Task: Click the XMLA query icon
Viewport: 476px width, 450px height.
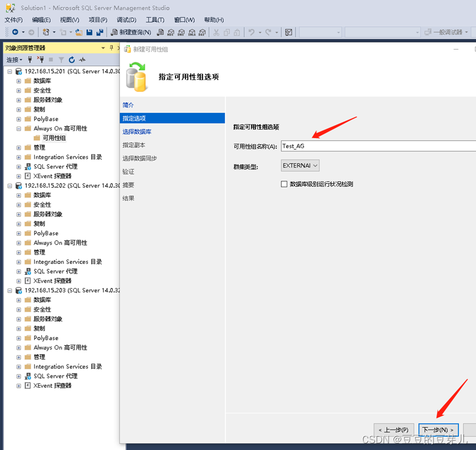Action: [x=192, y=32]
